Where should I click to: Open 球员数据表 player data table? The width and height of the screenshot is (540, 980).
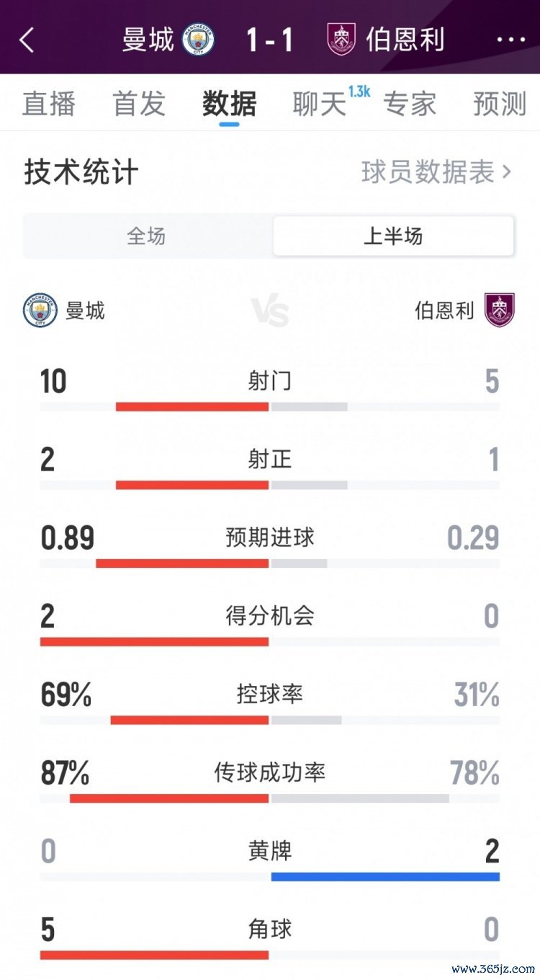pyautogui.click(x=436, y=172)
